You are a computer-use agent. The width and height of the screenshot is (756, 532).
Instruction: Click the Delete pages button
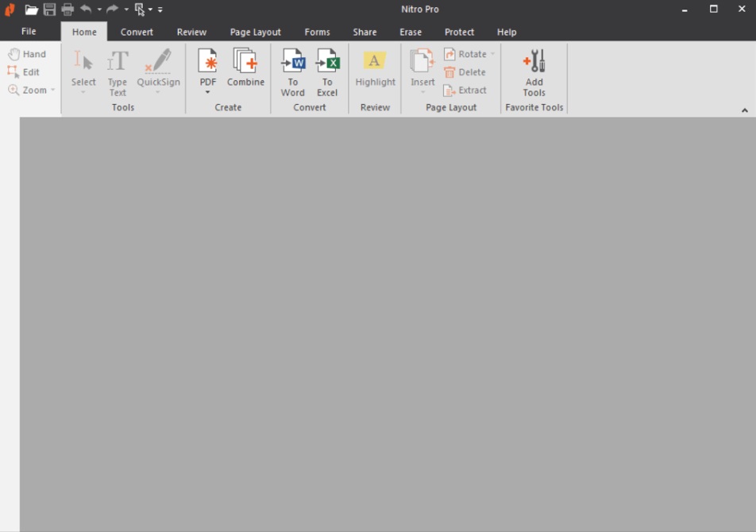465,72
